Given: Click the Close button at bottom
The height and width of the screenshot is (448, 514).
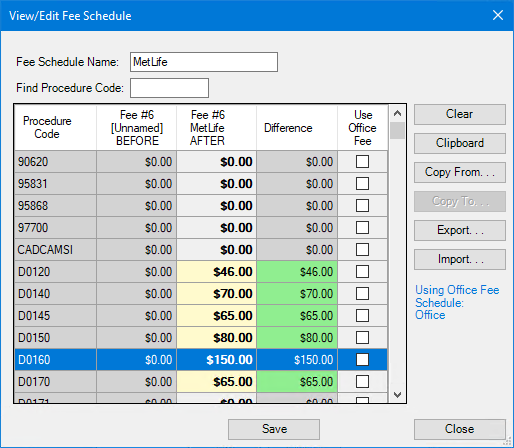Looking at the screenshot, I should click(x=460, y=429).
